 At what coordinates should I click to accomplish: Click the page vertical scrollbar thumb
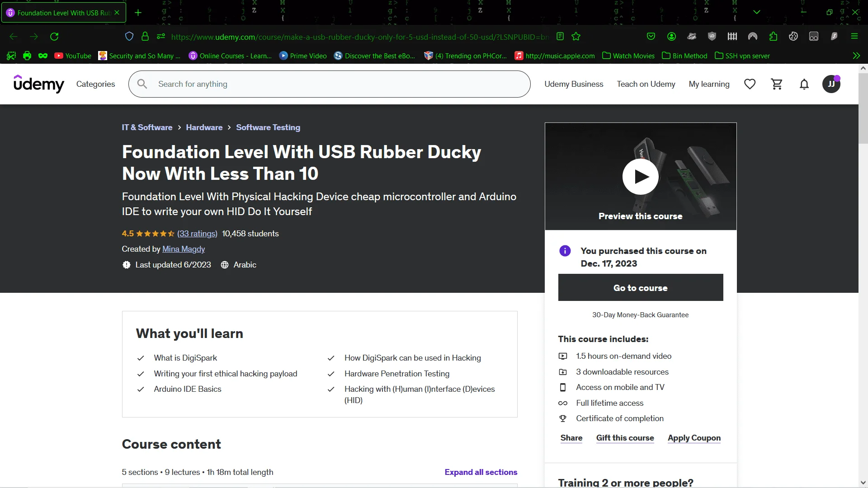tap(863, 108)
